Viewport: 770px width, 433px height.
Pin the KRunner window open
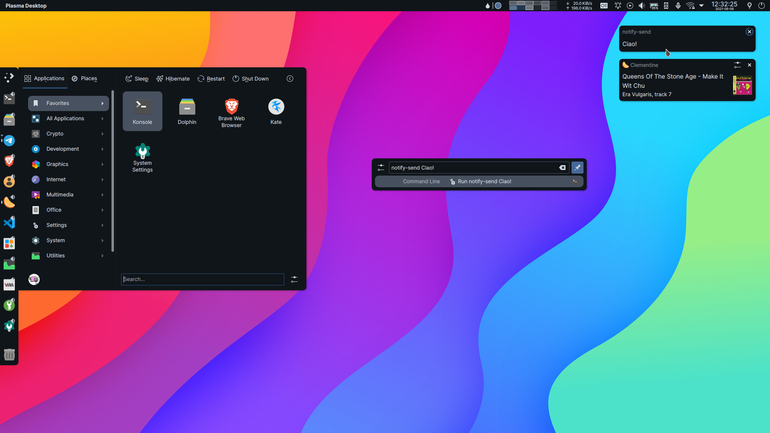[x=578, y=167]
